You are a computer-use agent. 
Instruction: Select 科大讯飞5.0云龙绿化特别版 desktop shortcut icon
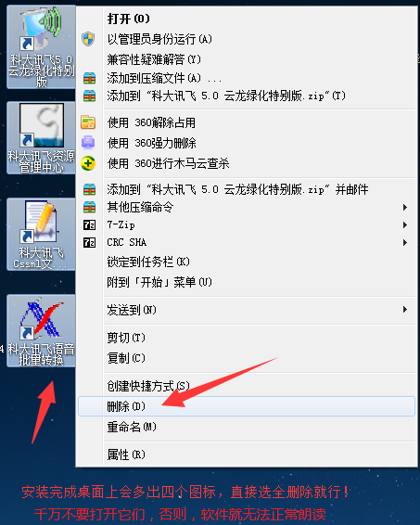tap(41, 47)
